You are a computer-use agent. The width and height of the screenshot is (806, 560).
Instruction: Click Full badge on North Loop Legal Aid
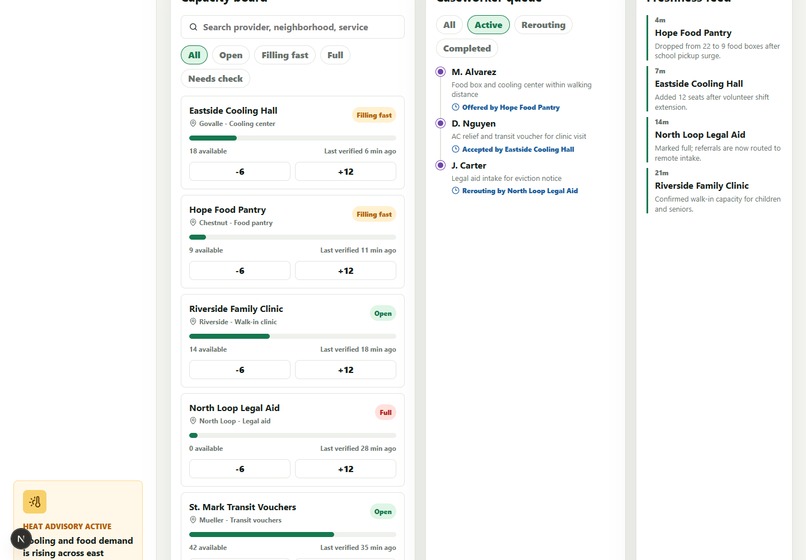click(386, 412)
